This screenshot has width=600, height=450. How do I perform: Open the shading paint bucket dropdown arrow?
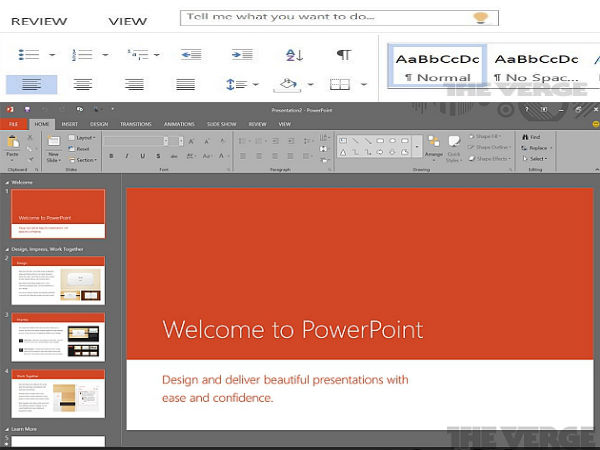[309, 85]
